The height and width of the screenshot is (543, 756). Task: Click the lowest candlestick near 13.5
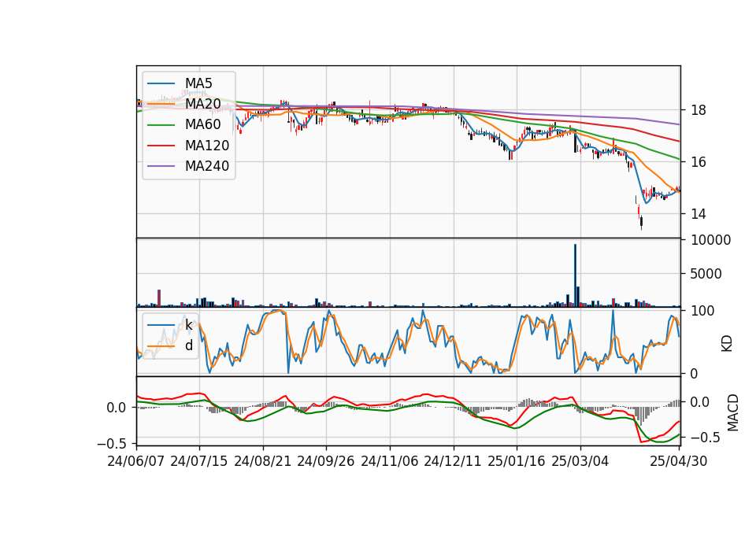click(641, 222)
